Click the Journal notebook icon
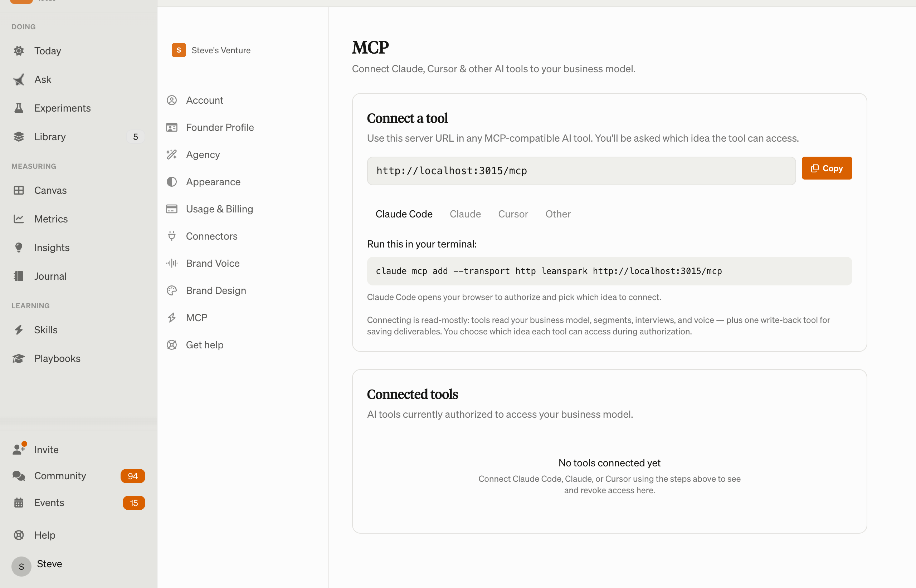The height and width of the screenshot is (588, 916). pos(19,276)
